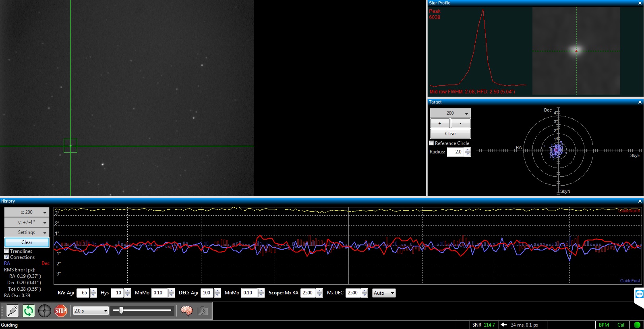Uncheck the Corrections checkbox

[x=6, y=257]
